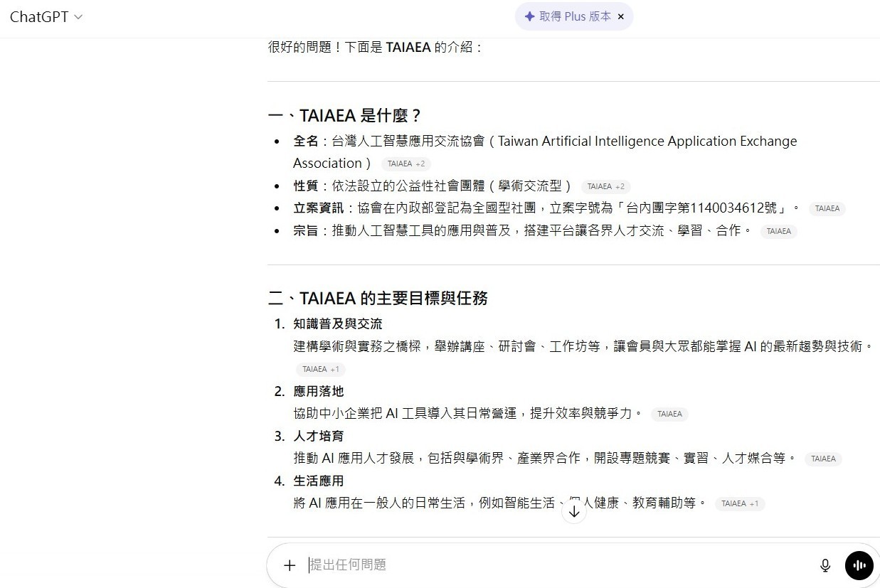880x588 pixels.
Task: Open the TAIAEA source chip beside 宗旨
Action: (778, 231)
